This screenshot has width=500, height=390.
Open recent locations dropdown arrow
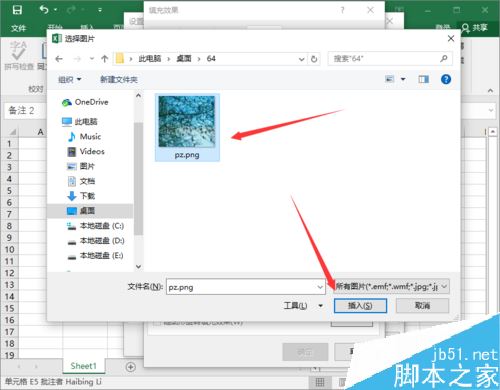(92, 59)
